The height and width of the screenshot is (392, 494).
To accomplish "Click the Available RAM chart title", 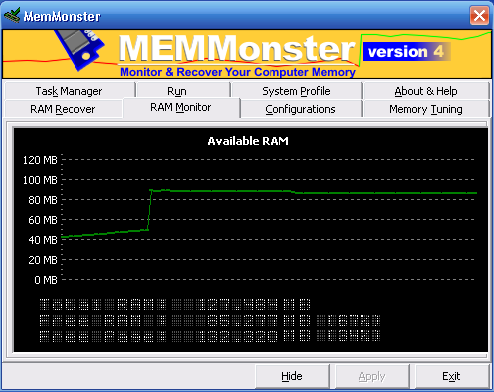I will pos(248,141).
